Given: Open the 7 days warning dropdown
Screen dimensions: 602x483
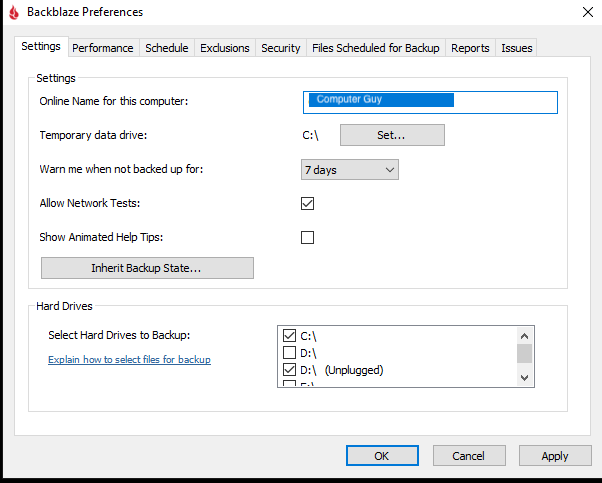Looking at the screenshot, I should (x=349, y=169).
